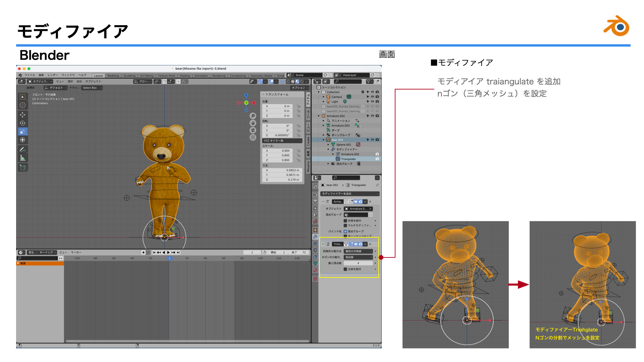The image size is (644, 362).
Task: Pick the Scale tool (highlighted blue)
Action: pyautogui.click(x=22, y=131)
